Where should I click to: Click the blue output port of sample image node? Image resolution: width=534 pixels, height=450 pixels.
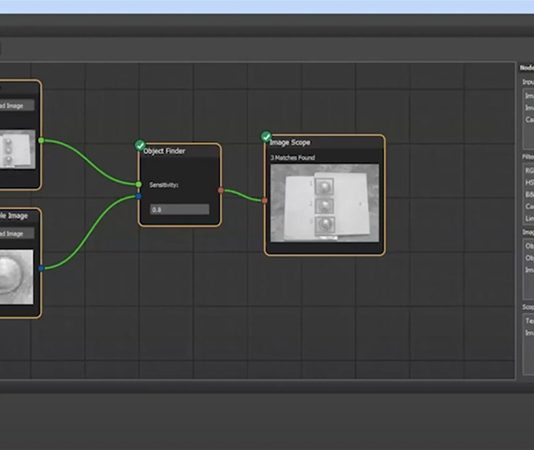tap(41, 268)
